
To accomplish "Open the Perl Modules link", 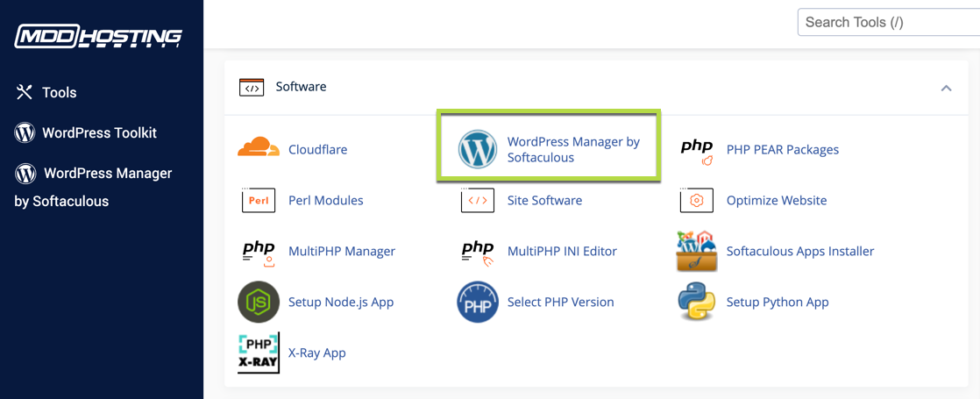I will 325,201.
